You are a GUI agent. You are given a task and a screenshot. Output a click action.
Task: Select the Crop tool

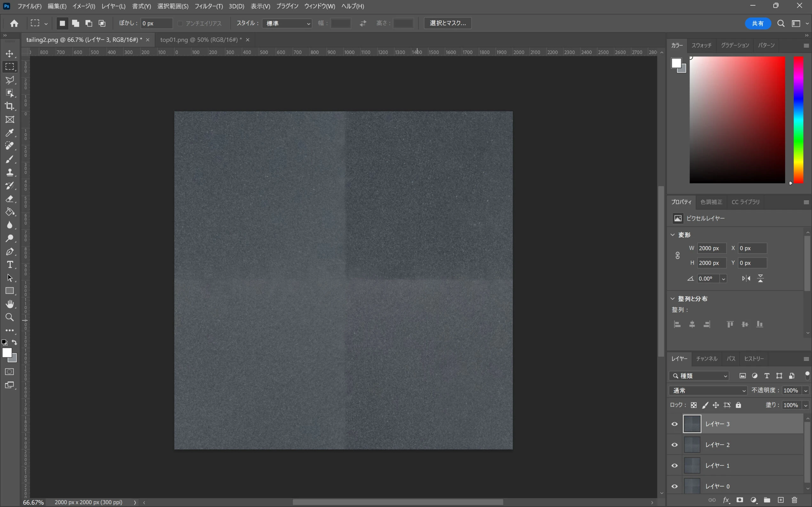coord(10,106)
